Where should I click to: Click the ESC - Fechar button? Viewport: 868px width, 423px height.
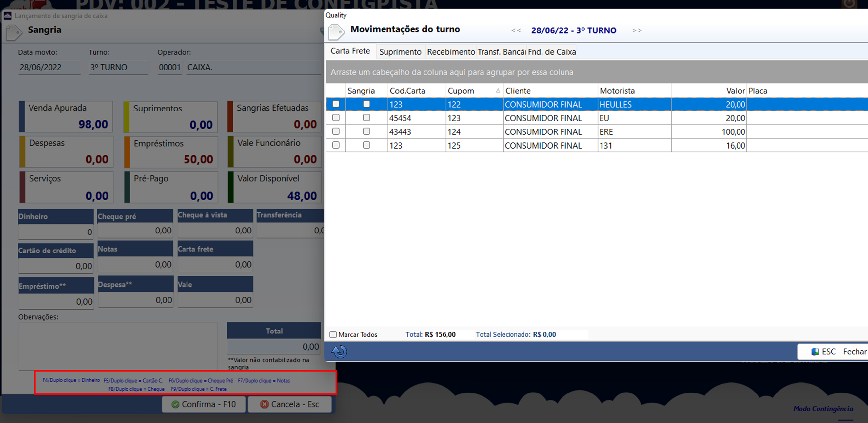point(838,352)
